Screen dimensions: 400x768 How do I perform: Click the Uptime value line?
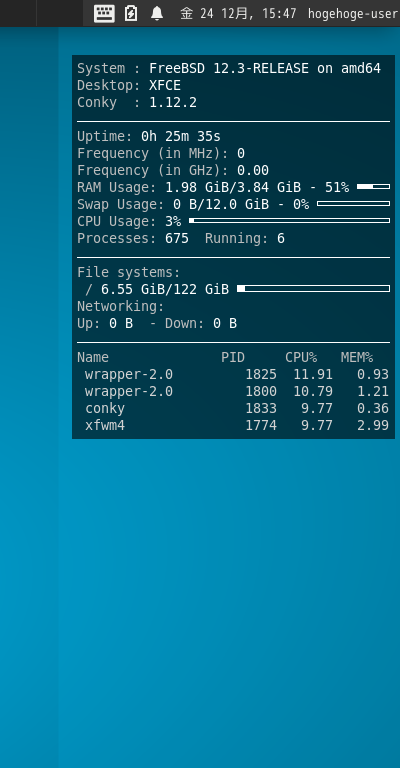pyautogui.click(x=149, y=136)
